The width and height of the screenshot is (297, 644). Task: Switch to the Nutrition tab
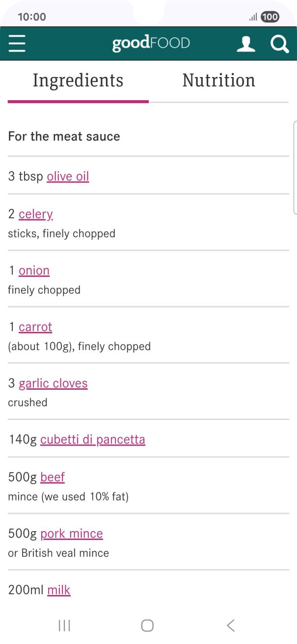(218, 80)
